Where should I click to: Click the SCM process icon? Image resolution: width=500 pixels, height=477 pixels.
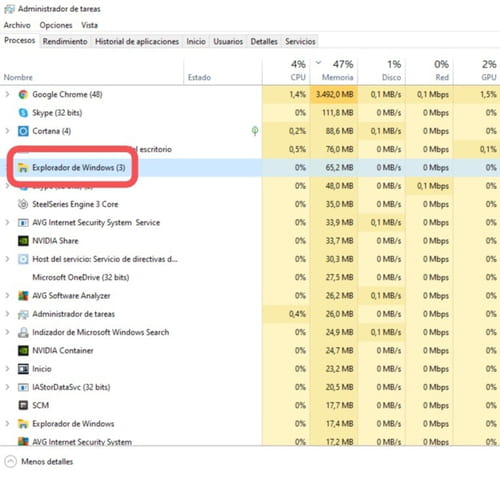[x=23, y=405]
